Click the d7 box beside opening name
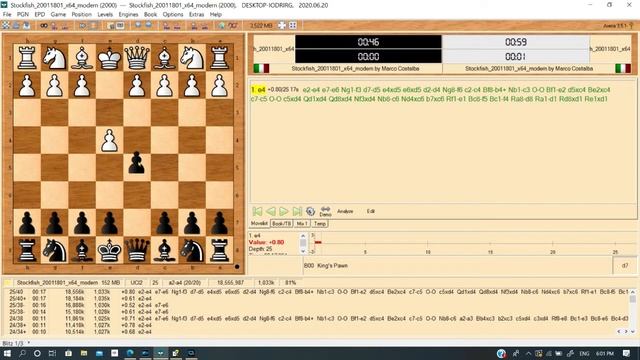 coord(624,266)
